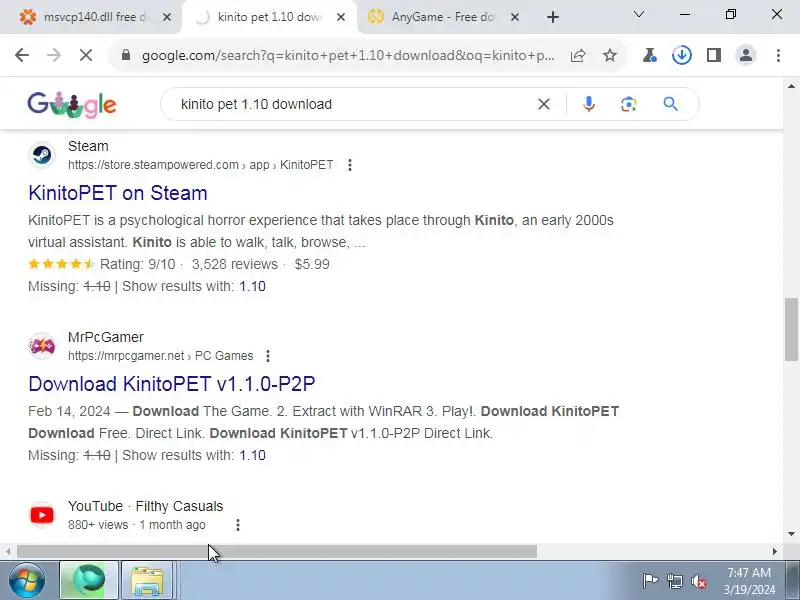Clear the search box text
The height and width of the screenshot is (600, 800).
pyautogui.click(x=544, y=104)
